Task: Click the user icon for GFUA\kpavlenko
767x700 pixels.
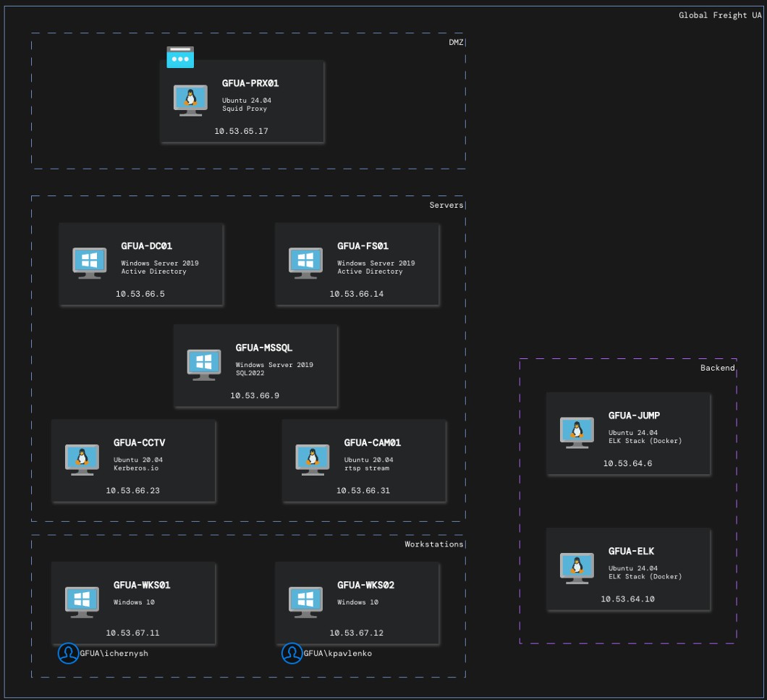Action: tap(292, 654)
